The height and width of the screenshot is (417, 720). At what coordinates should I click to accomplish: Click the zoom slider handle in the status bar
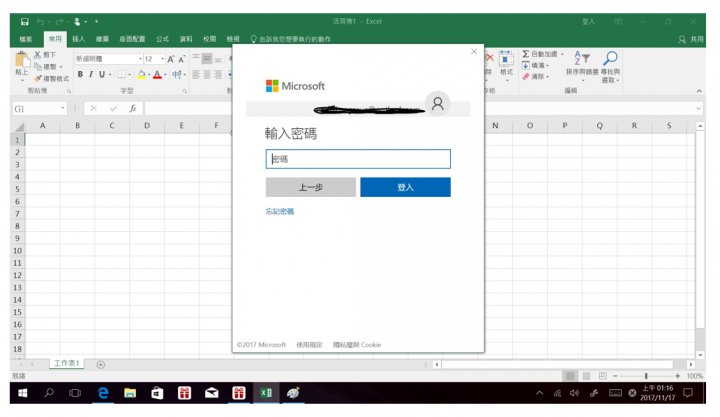point(646,376)
